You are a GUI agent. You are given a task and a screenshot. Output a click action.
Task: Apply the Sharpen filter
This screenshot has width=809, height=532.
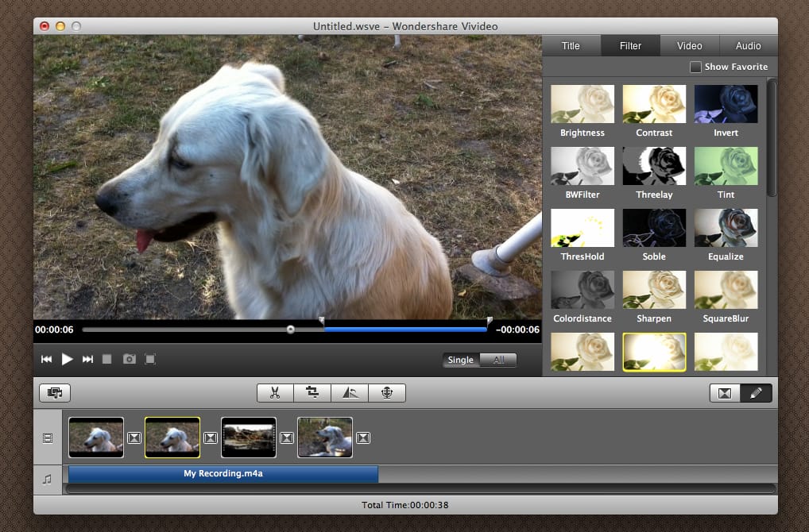point(654,290)
